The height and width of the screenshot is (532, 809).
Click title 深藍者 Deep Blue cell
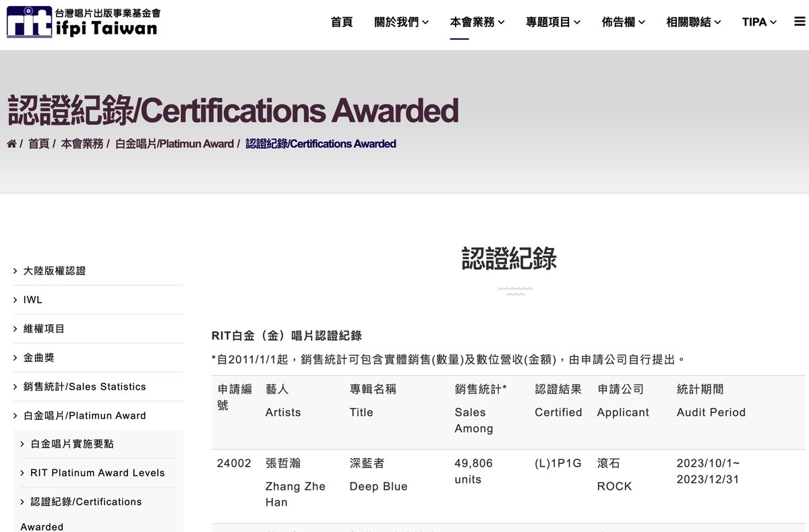click(x=378, y=475)
